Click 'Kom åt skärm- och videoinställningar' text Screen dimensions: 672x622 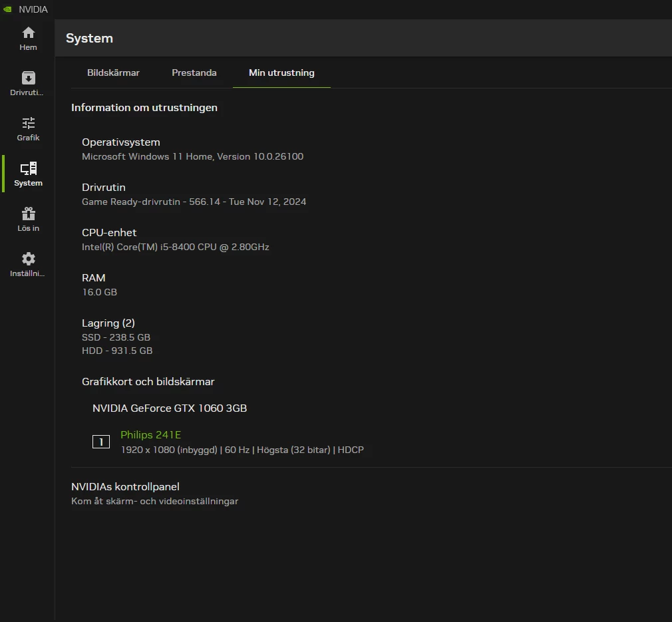click(x=155, y=501)
